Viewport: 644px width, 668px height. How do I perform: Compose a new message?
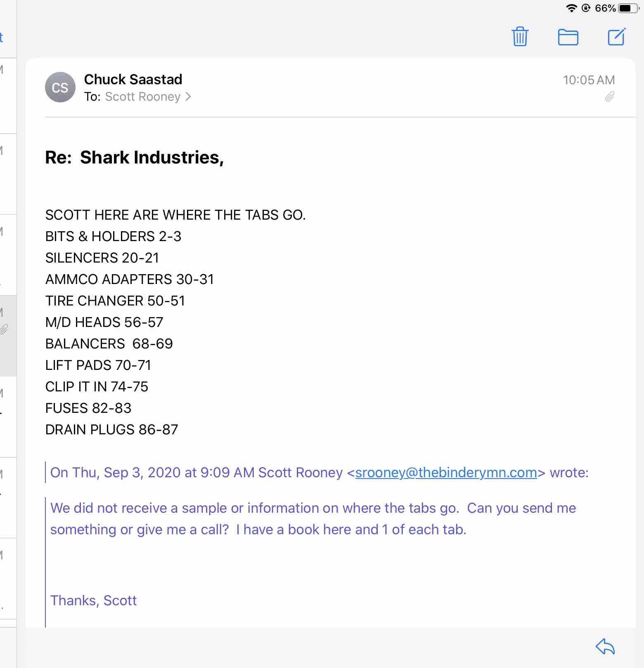616,37
